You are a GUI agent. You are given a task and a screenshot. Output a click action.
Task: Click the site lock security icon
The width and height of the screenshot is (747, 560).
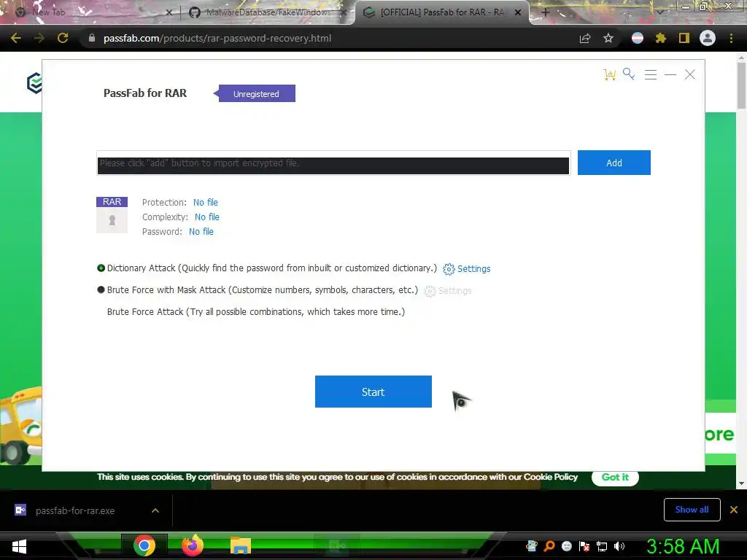pyautogui.click(x=92, y=38)
